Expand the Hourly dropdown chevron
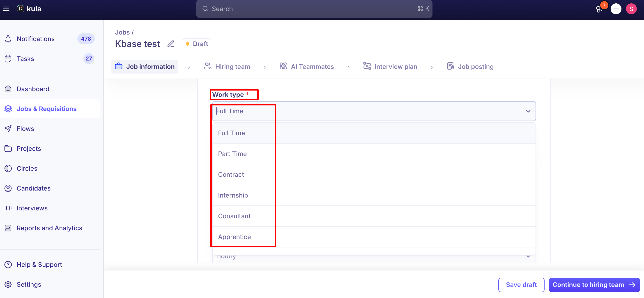This screenshot has height=298, width=644. [x=528, y=256]
